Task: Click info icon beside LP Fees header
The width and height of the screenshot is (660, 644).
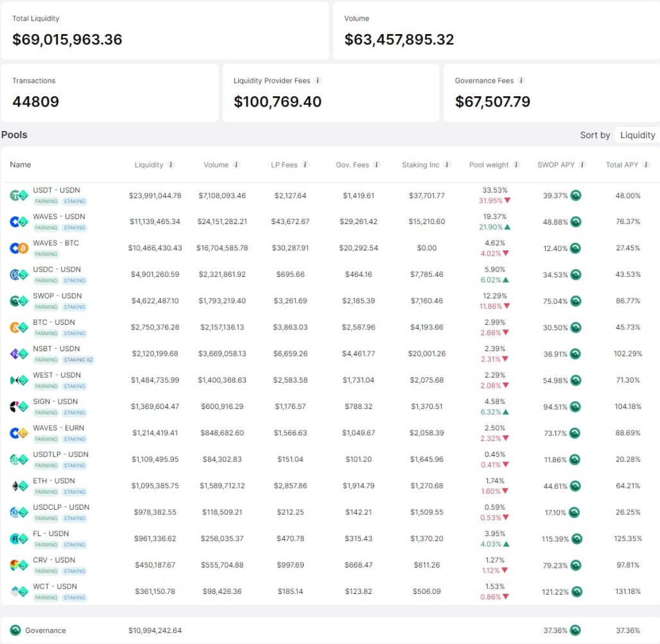Action: [x=305, y=164]
